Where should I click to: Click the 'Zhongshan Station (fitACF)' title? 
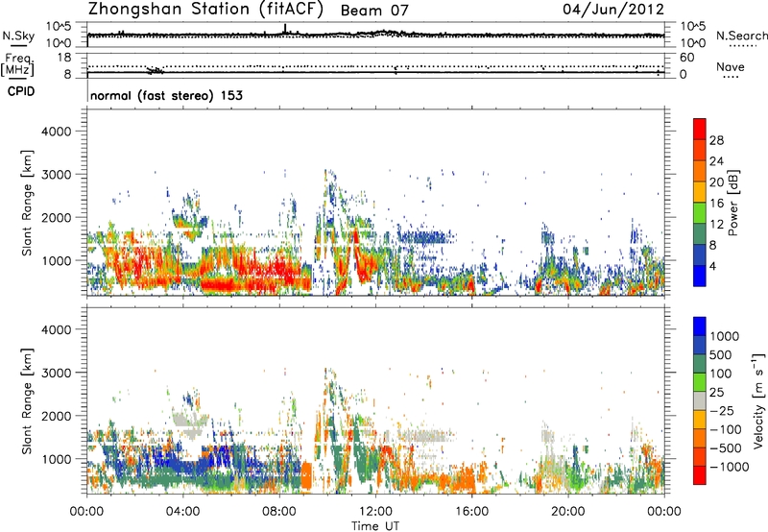click(x=205, y=10)
